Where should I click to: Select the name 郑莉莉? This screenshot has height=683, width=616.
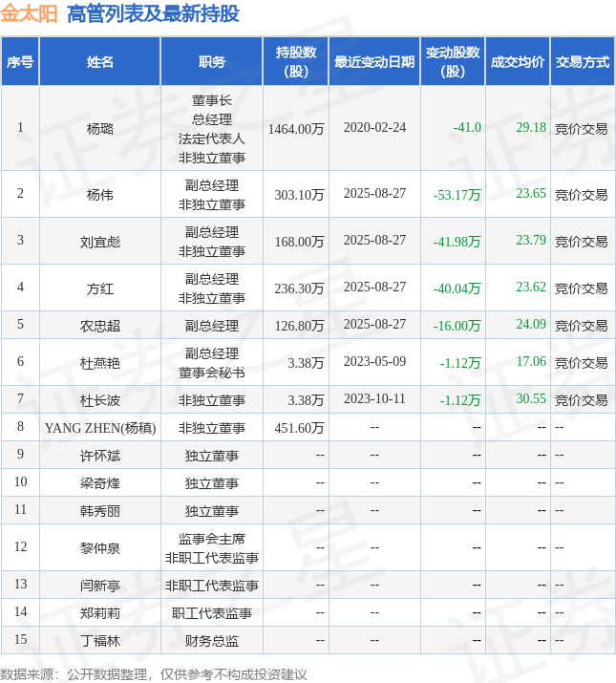(99, 613)
